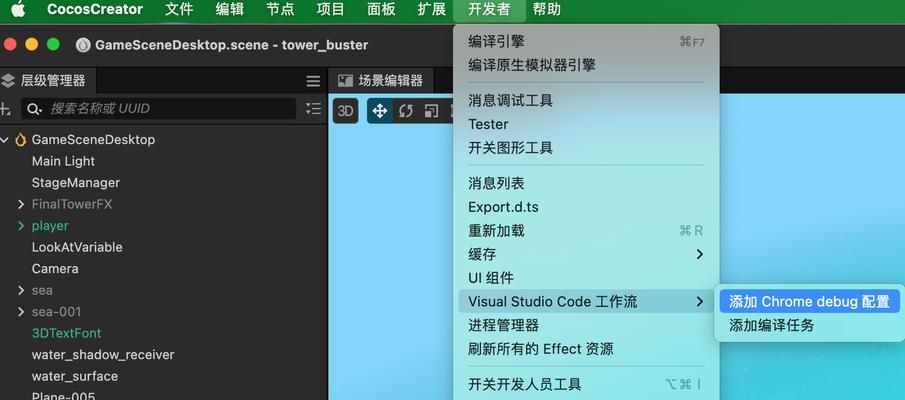Open the 帮助 menu

[547, 9]
